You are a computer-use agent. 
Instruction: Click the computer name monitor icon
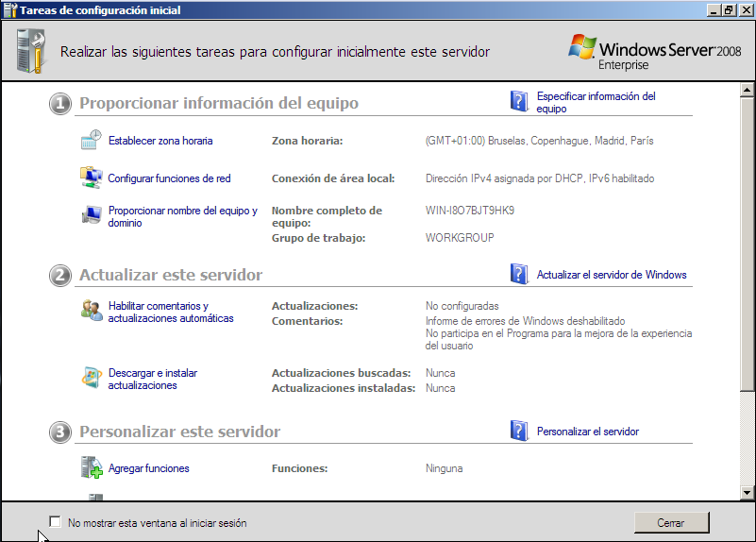92,214
